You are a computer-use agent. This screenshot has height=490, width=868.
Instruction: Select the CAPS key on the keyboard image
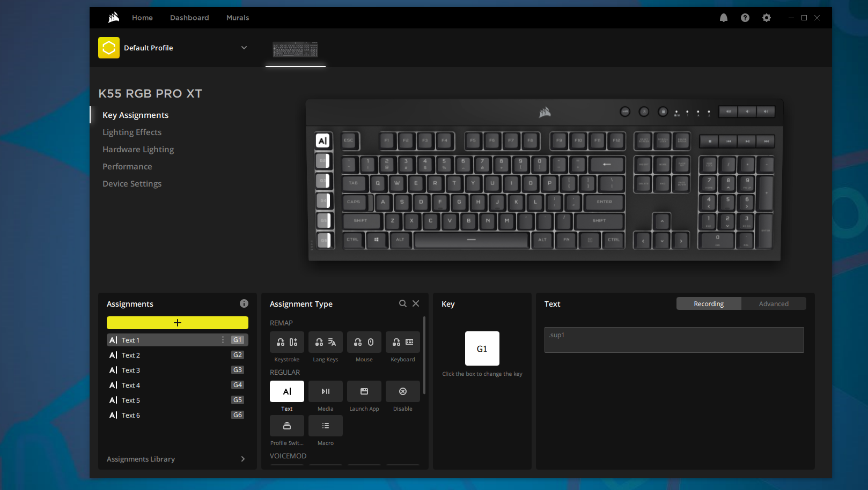[354, 202]
